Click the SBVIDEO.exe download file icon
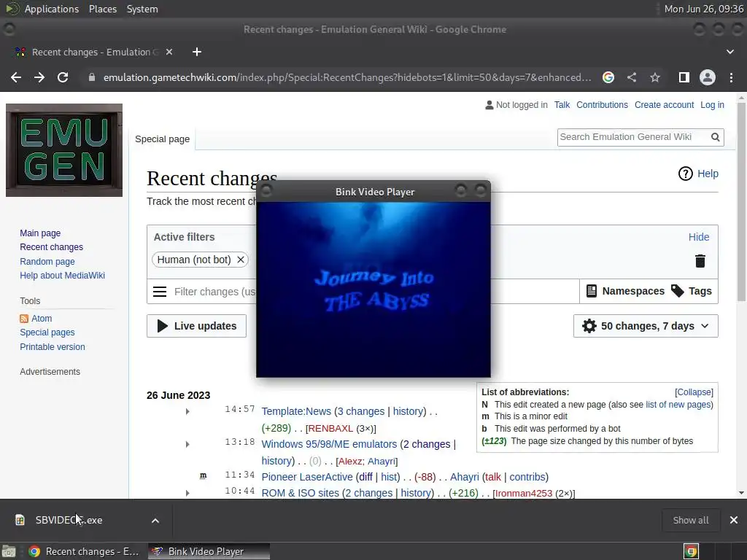 click(x=20, y=520)
